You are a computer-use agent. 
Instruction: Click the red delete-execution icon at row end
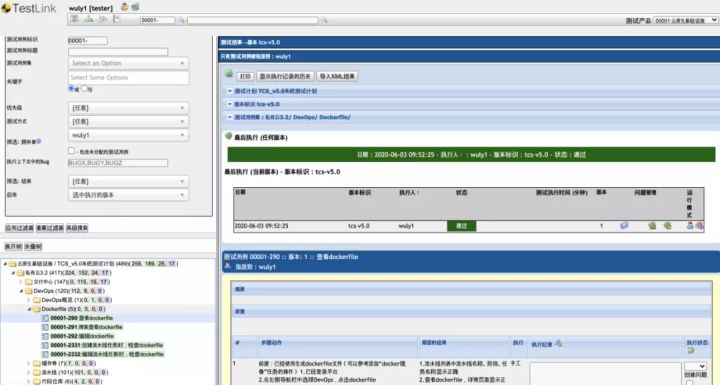click(699, 226)
